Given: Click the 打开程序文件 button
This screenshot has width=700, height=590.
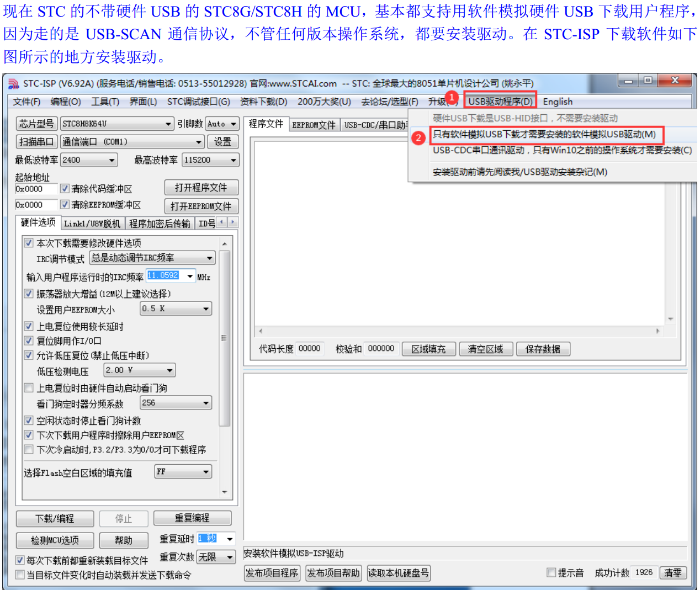Looking at the screenshot, I should pos(201,188).
